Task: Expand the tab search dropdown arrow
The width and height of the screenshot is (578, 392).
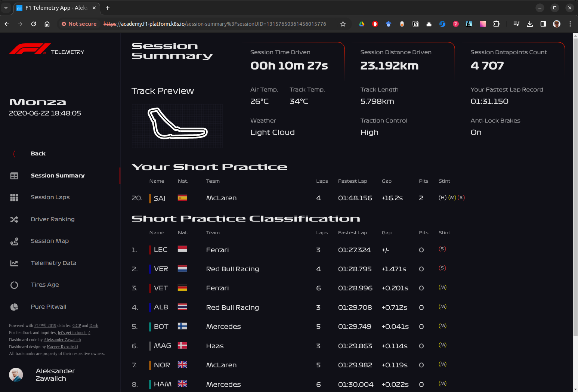Action: click(6, 8)
